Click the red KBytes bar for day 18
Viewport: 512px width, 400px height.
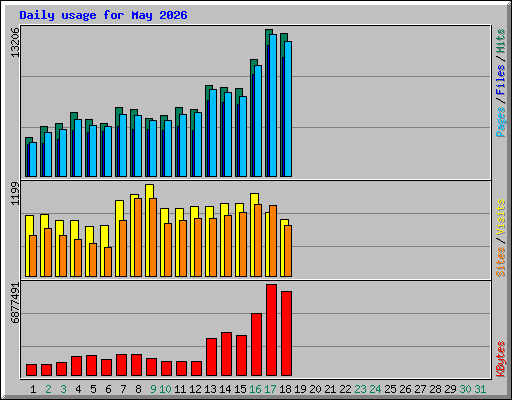[286, 334]
